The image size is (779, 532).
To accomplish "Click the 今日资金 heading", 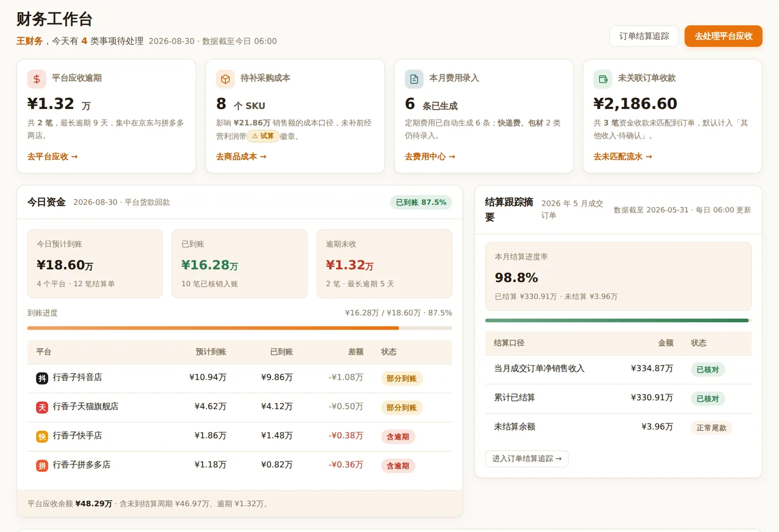I will click(x=47, y=202).
